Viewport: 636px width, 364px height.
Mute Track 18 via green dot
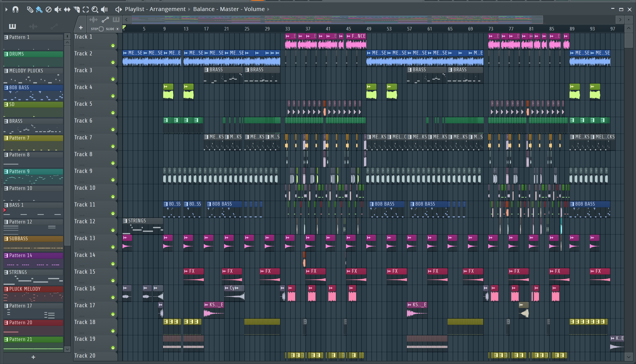tap(113, 331)
